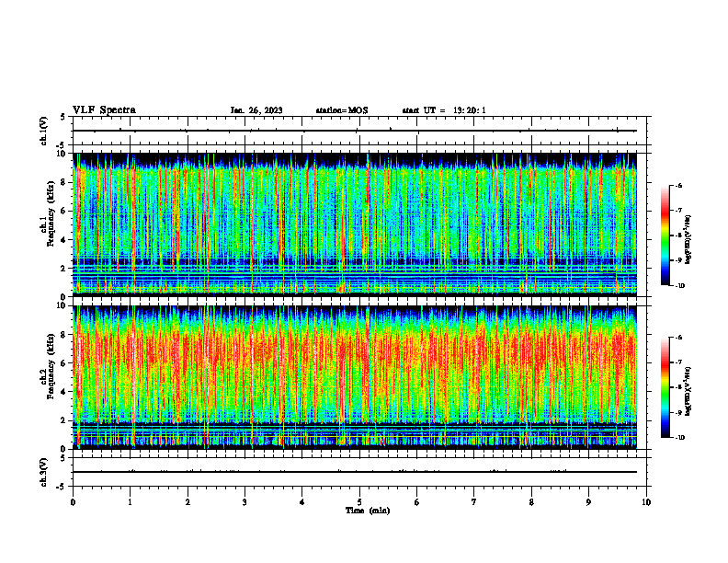Click time axis tick label "0"
This screenshot has width=728, height=563.
73,502
